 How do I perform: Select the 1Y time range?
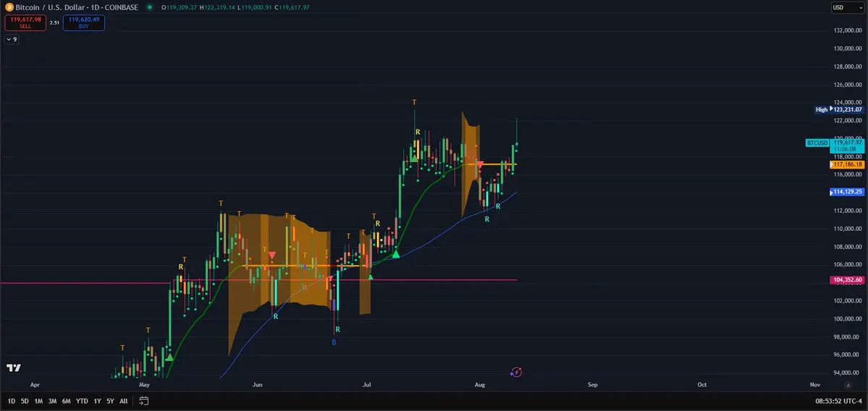98,401
